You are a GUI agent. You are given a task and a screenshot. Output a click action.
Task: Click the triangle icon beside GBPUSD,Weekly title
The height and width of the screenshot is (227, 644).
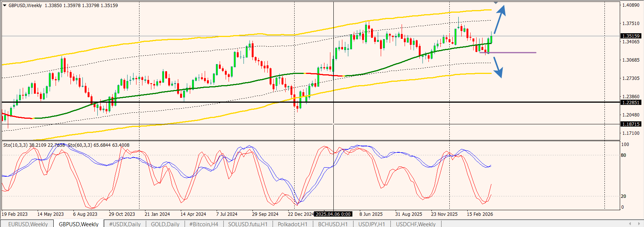tap(5, 6)
